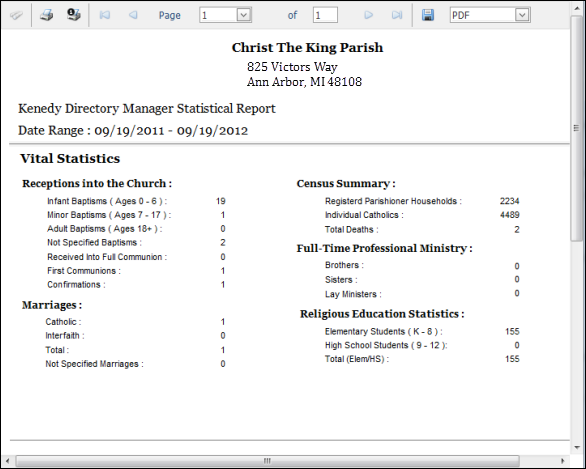Click the horizontal scrollbar left arrow
Image resolution: width=586 pixels, height=469 pixels.
tap(7, 461)
